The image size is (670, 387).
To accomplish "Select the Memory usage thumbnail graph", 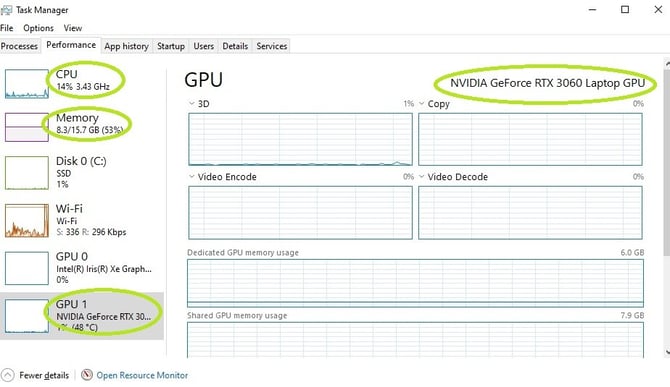I will [26, 127].
